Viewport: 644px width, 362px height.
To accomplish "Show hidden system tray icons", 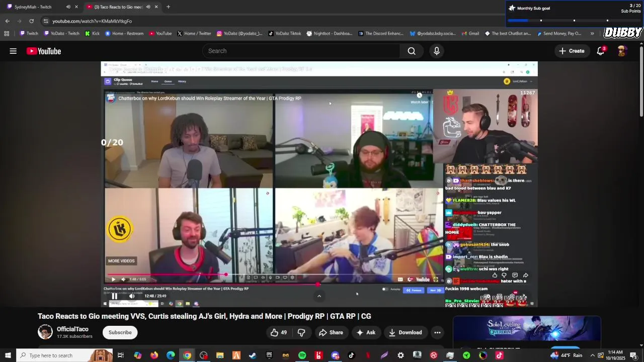I will pos(592,355).
